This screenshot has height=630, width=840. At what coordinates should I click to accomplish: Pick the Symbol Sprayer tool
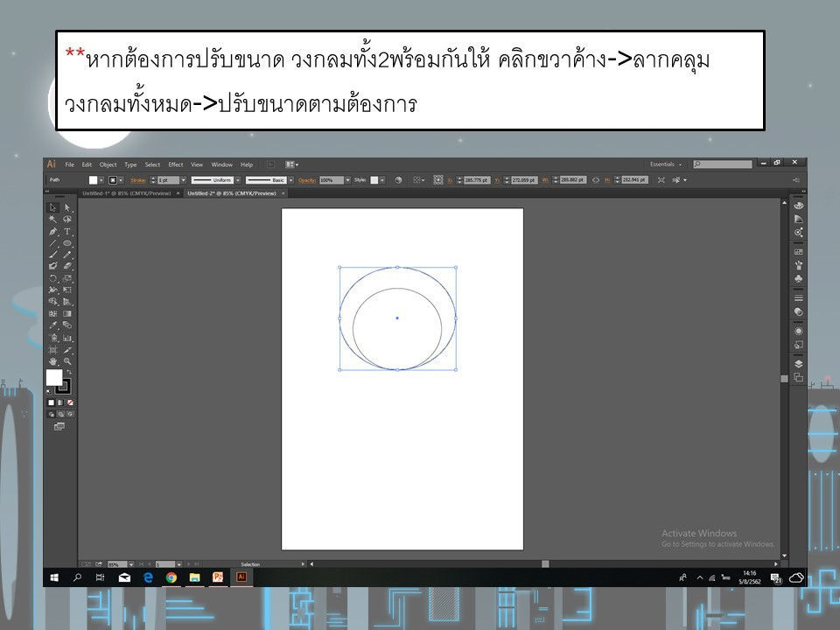[52, 338]
